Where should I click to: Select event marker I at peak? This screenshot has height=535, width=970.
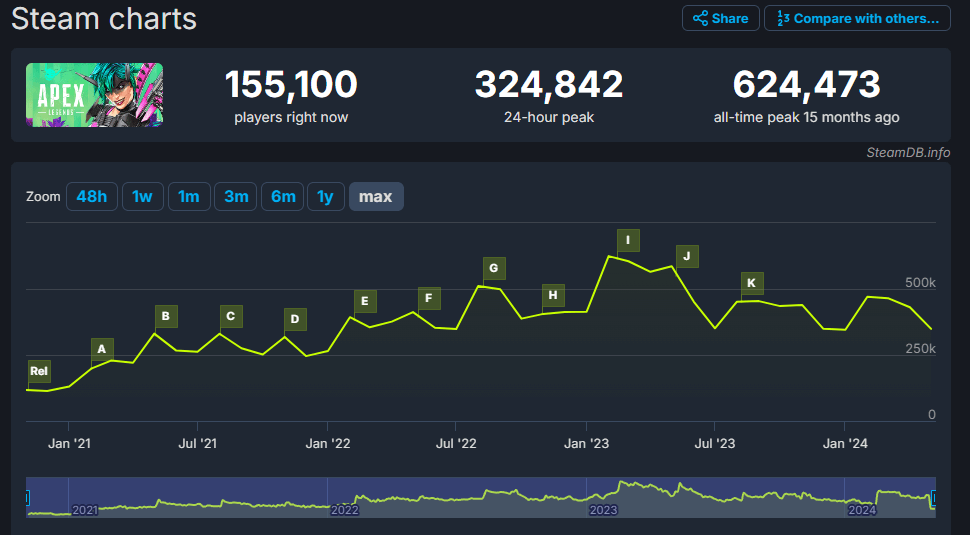click(x=628, y=240)
